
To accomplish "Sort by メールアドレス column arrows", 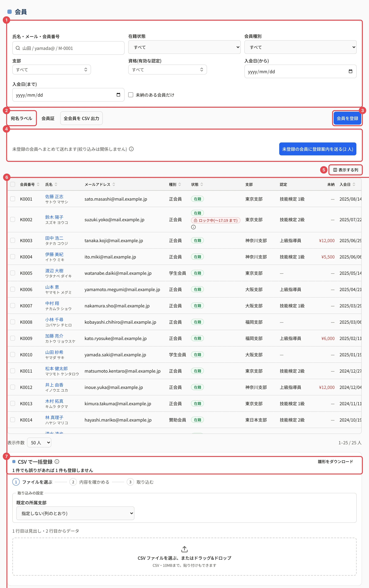I will [114, 184].
